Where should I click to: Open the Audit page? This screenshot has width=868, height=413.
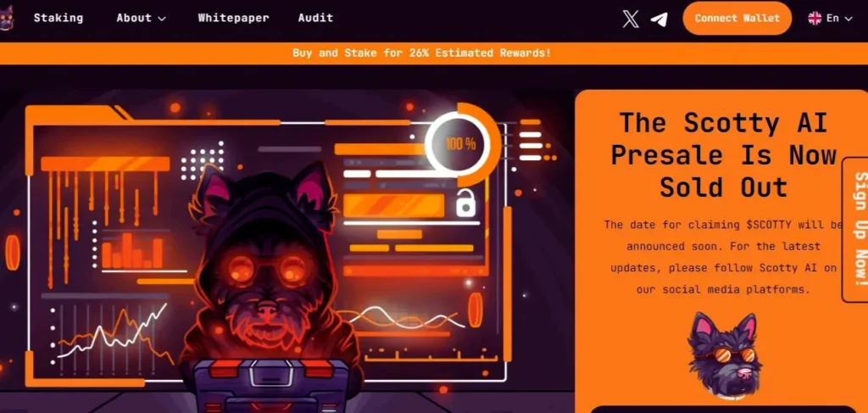315,18
